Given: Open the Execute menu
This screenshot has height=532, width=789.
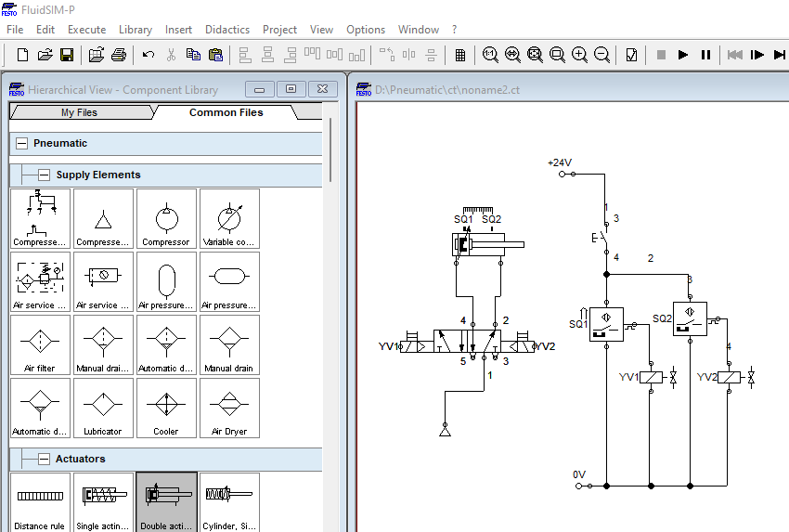Looking at the screenshot, I should coord(86,30).
